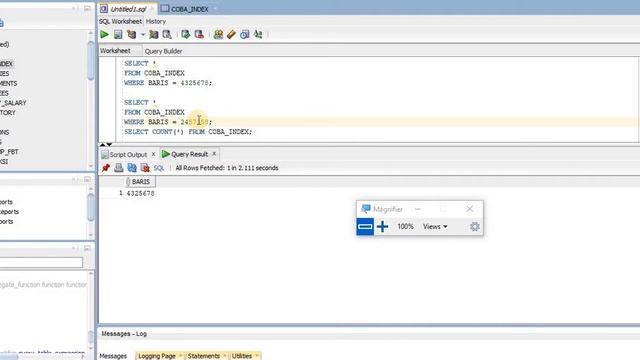Switch to the Script Output tab
Image resolution: width=640 pixels, height=360 pixels.
(x=128, y=154)
